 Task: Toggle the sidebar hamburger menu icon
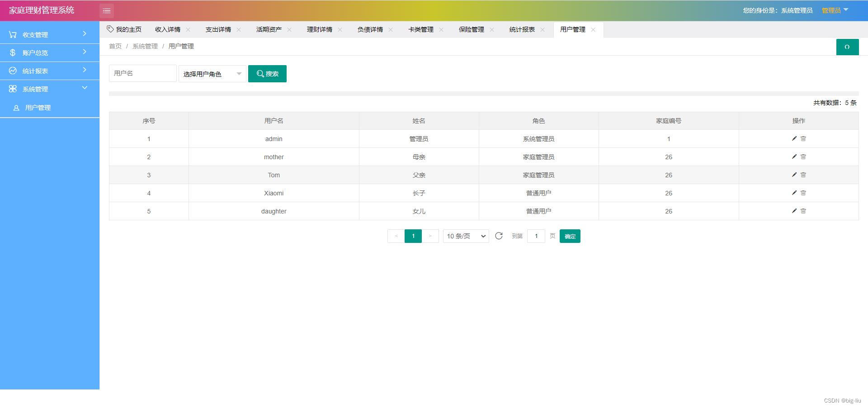coord(107,10)
